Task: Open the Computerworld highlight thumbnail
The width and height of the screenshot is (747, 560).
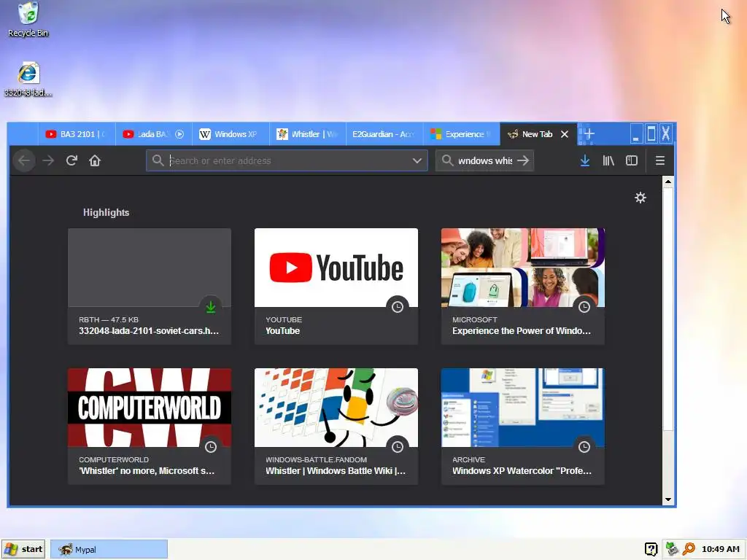Action: tap(150, 408)
